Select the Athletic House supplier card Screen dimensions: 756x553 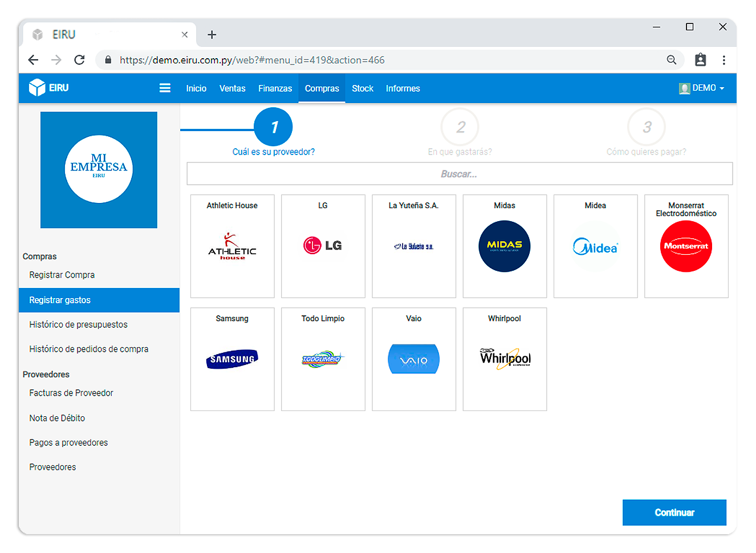[x=232, y=246]
